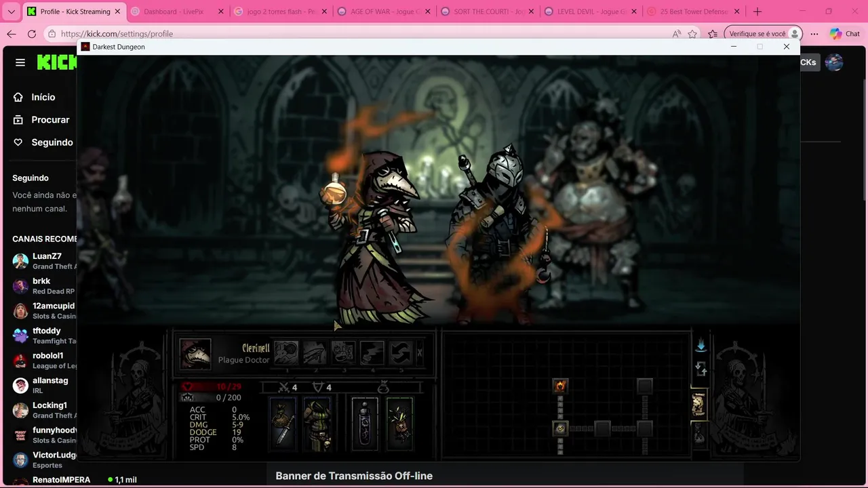Close the Profile - Kick Streaming tab

pyautogui.click(x=118, y=12)
